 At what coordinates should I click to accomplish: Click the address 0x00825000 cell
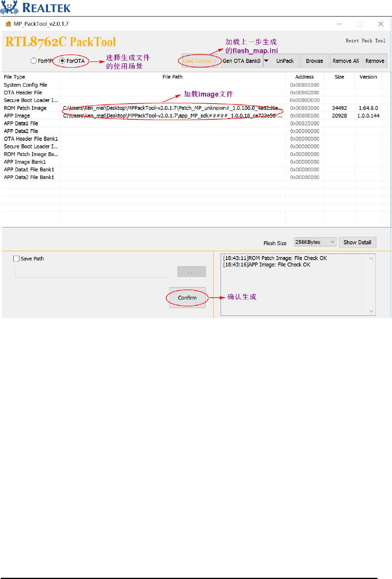[x=304, y=123]
